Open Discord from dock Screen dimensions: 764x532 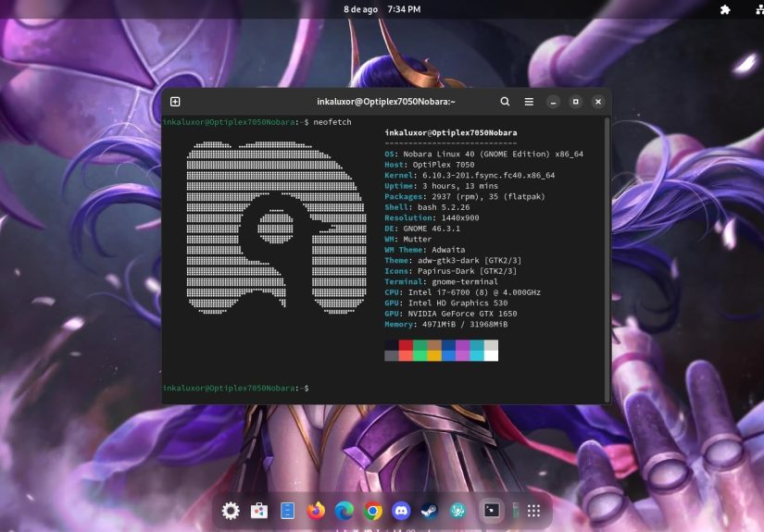coord(401,511)
